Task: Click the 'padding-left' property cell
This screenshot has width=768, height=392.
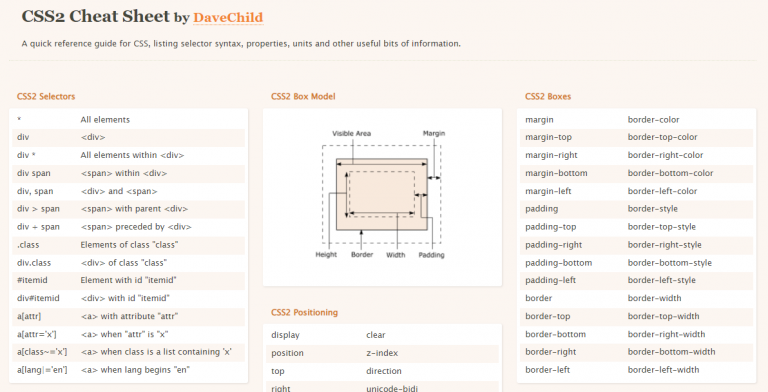Action: 551,280
